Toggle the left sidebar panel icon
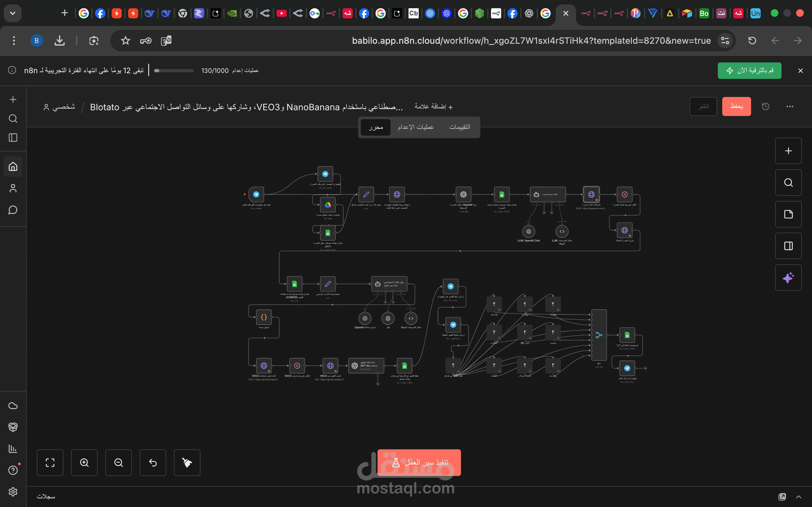This screenshot has width=812, height=507. (x=13, y=138)
